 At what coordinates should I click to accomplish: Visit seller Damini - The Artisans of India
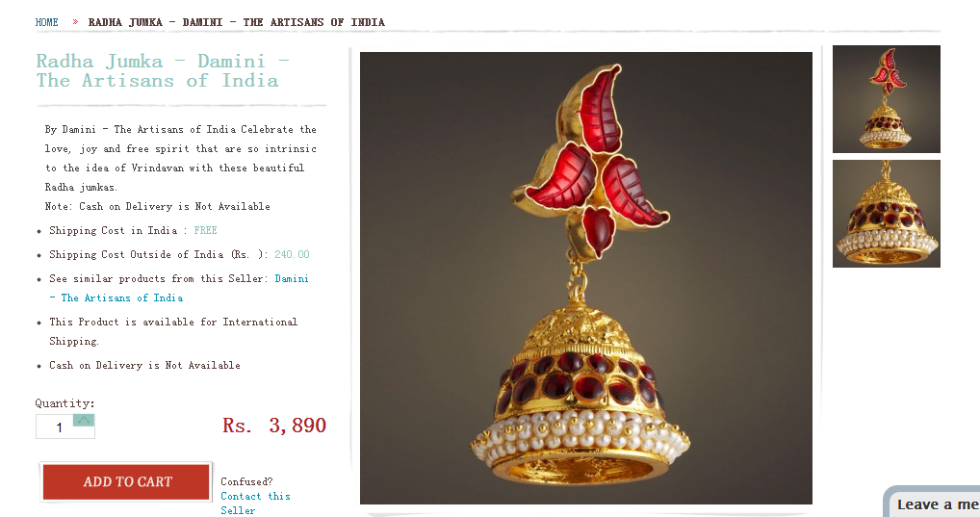pos(179,288)
